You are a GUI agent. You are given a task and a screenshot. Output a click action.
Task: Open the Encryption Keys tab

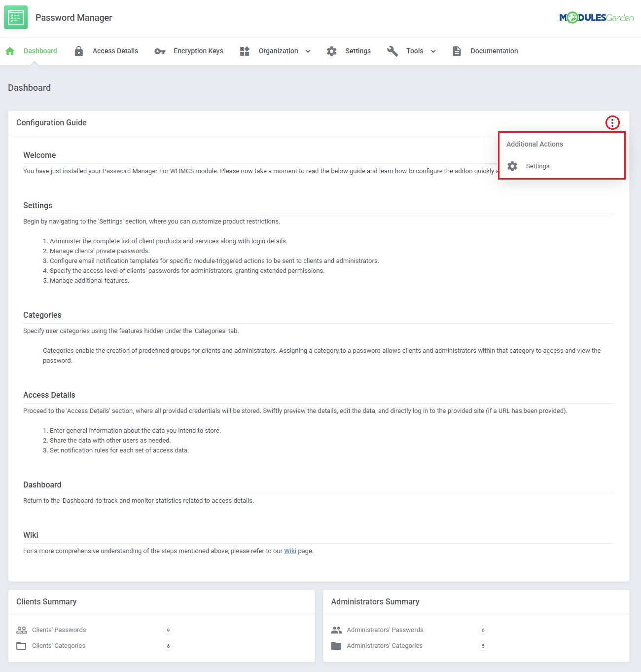(x=198, y=51)
